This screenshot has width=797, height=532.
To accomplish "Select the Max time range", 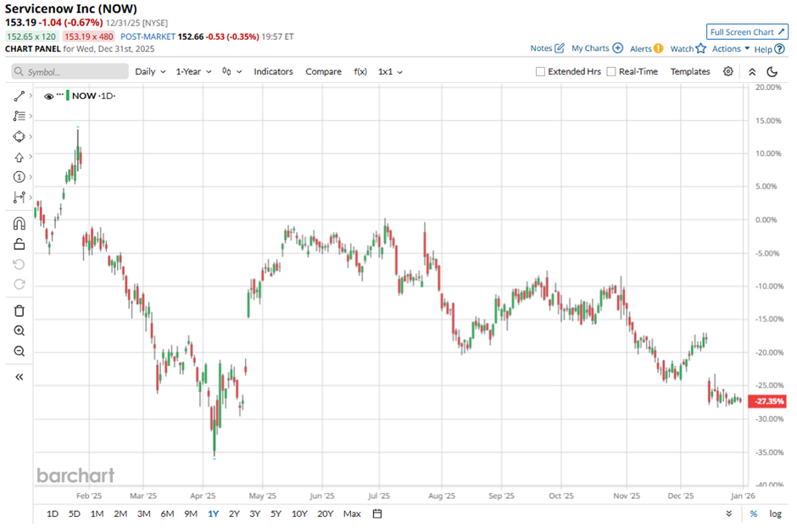I will [352, 513].
